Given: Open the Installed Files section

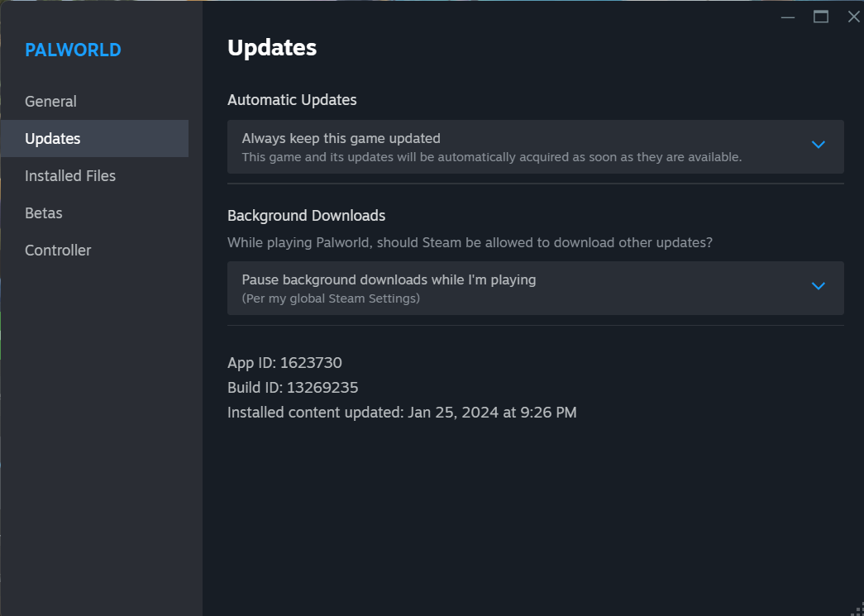Looking at the screenshot, I should tap(70, 175).
